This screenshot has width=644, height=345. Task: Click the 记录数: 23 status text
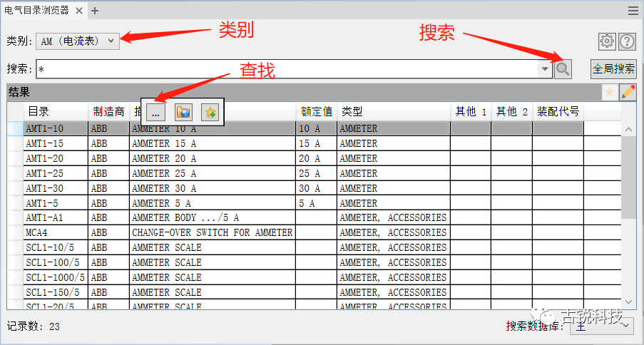point(34,326)
